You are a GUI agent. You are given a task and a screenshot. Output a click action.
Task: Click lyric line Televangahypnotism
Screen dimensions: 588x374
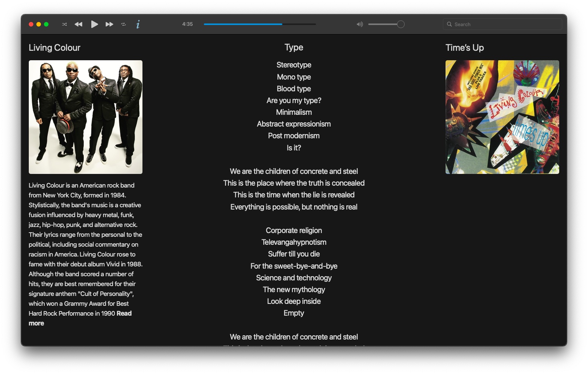tap(294, 242)
